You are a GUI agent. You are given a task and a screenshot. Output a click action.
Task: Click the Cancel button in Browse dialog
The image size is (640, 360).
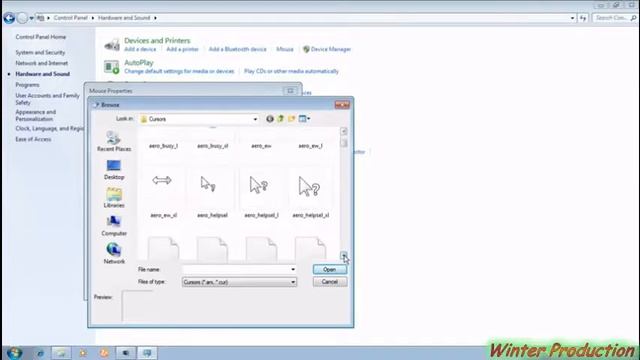coord(330,282)
